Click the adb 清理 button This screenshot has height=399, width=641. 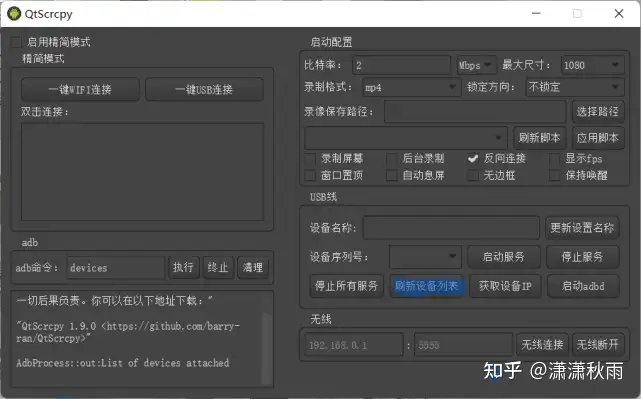click(x=253, y=268)
